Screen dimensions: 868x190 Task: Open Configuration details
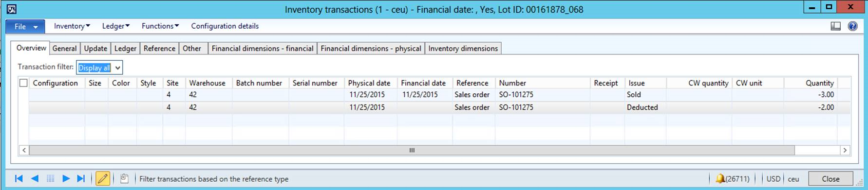click(x=225, y=26)
